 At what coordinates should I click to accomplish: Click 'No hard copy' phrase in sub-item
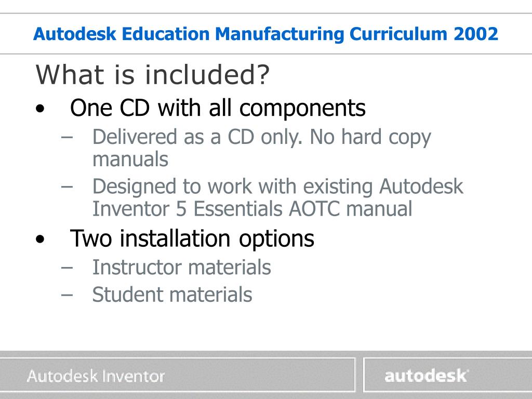coord(370,138)
